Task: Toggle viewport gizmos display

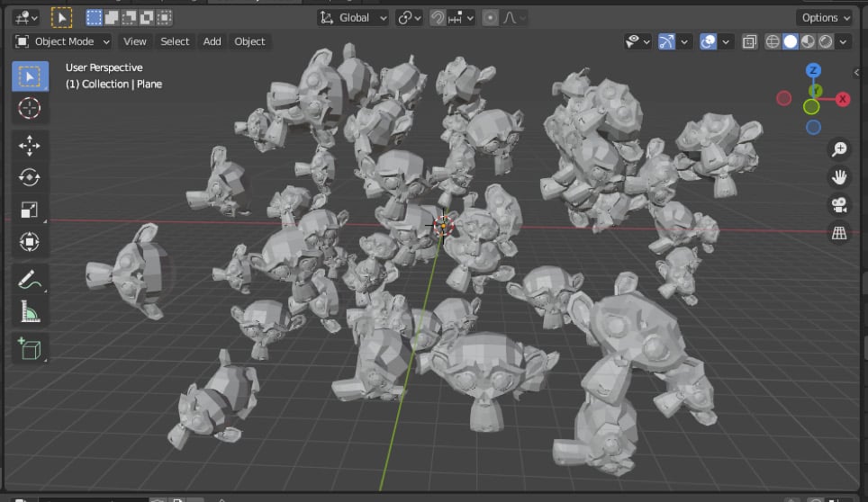Action: click(x=666, y=41)
